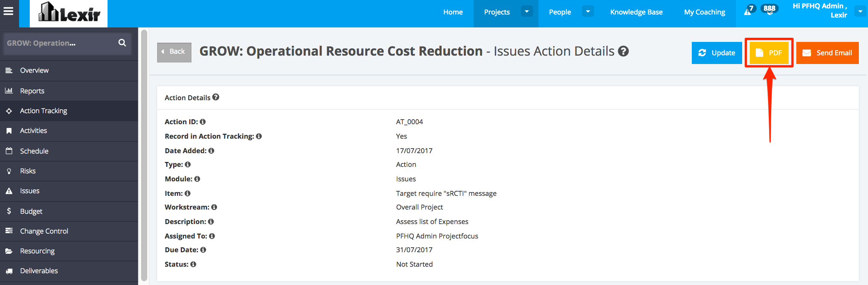This screenshot has height=285, width=868.
Task: Click the Budget dollar icon
Action: pos(9,211)
